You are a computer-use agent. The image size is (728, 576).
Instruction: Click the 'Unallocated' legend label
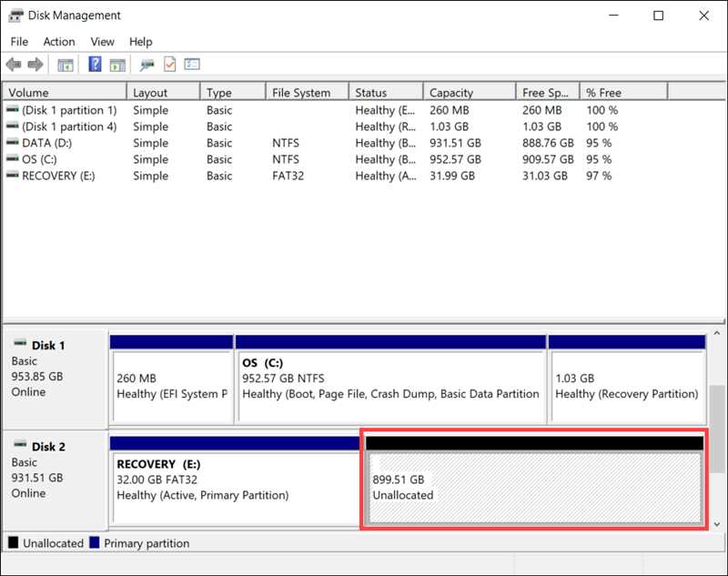pos(54,543)
